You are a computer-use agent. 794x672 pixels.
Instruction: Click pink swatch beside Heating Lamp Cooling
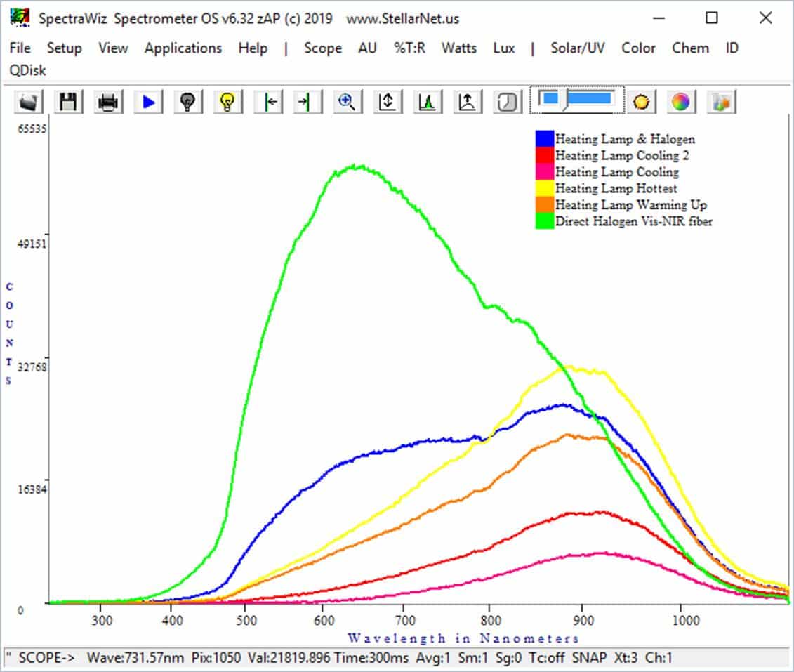(x=544, y=171)
